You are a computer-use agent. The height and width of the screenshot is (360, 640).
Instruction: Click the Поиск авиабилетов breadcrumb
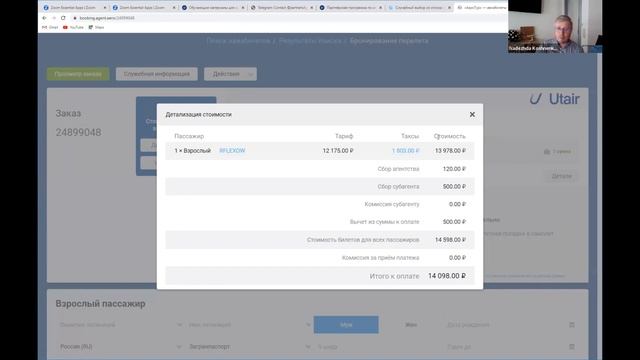[238, 41]
